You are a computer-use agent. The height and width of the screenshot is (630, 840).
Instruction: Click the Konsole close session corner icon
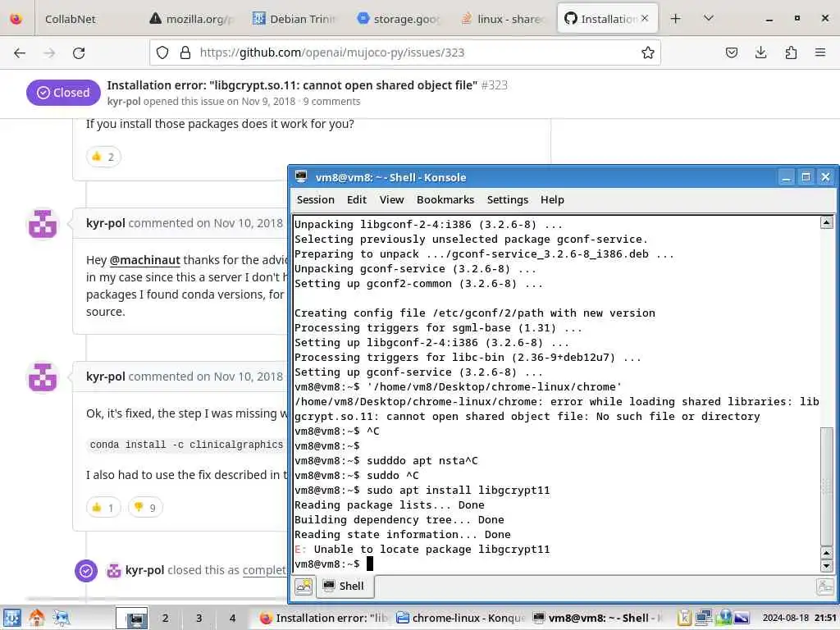pos(825,587)
